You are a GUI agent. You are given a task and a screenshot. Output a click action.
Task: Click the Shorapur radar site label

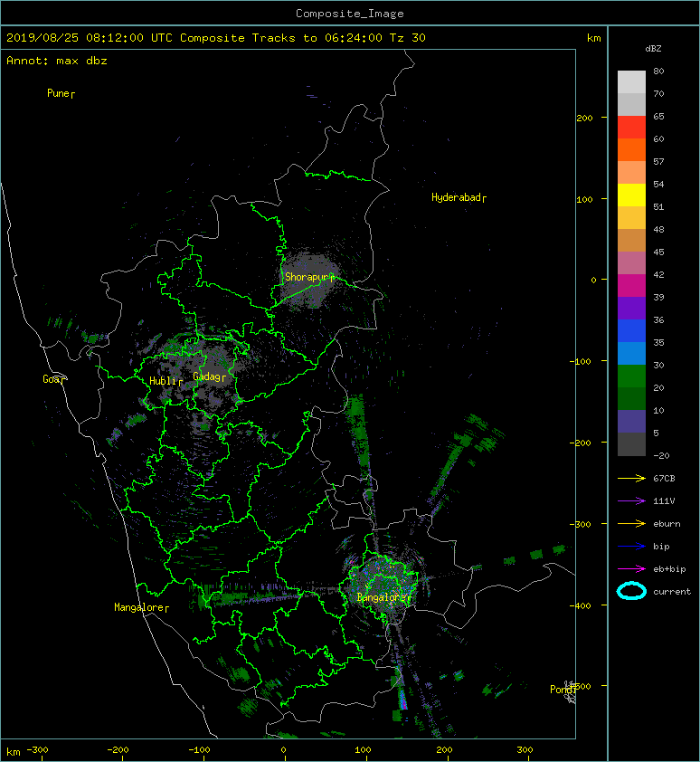point(309,277)
